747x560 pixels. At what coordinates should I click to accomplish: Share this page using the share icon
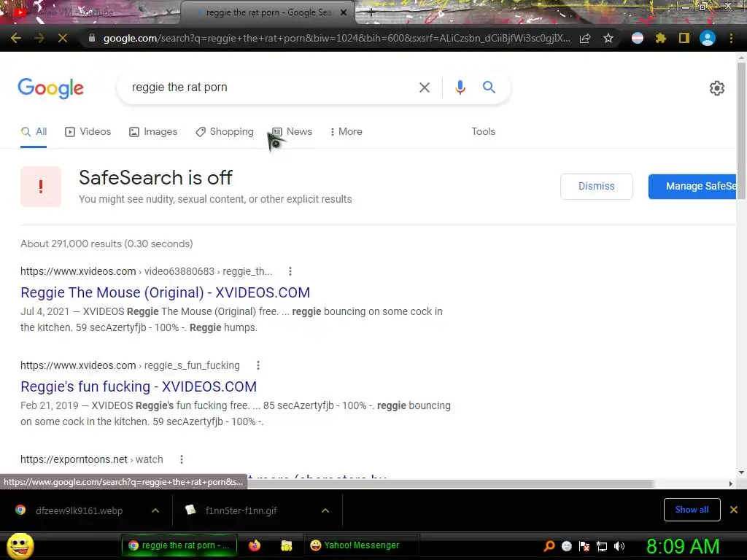(x=585, y=38)
